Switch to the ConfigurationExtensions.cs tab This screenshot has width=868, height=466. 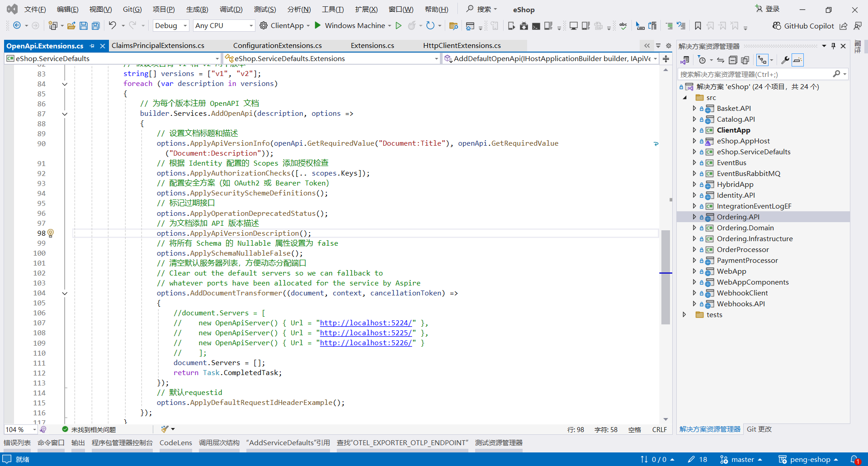click(x=277, y=46)
